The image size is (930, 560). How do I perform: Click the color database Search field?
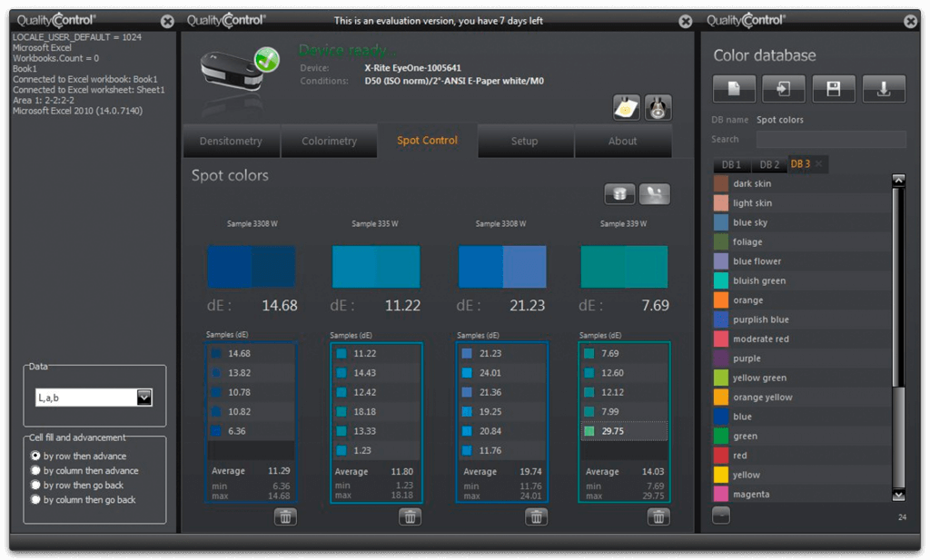(x=830, y=139)
